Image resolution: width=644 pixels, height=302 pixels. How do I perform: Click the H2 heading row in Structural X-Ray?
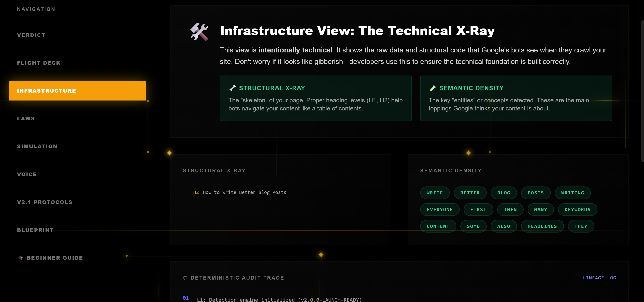click(x=239, y=192)
